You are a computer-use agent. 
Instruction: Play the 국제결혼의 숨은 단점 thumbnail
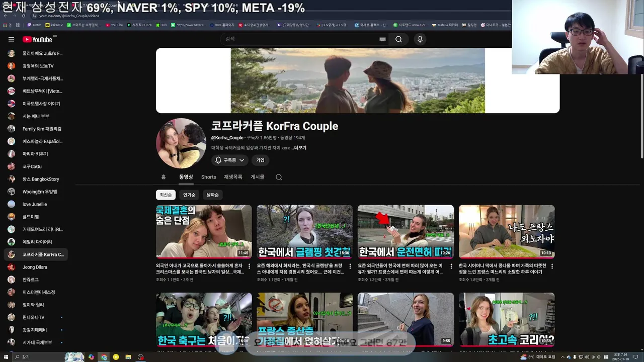204,231
